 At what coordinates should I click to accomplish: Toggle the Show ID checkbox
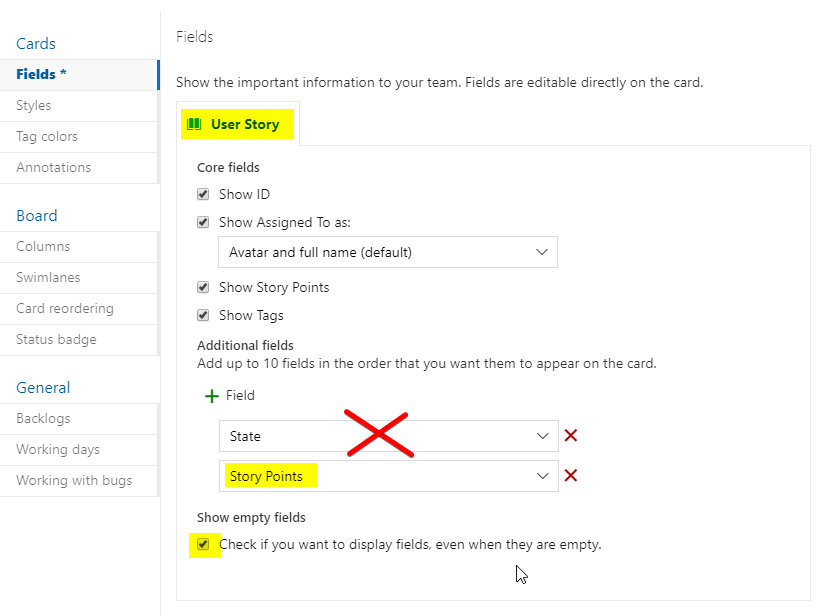pos(204,195)
